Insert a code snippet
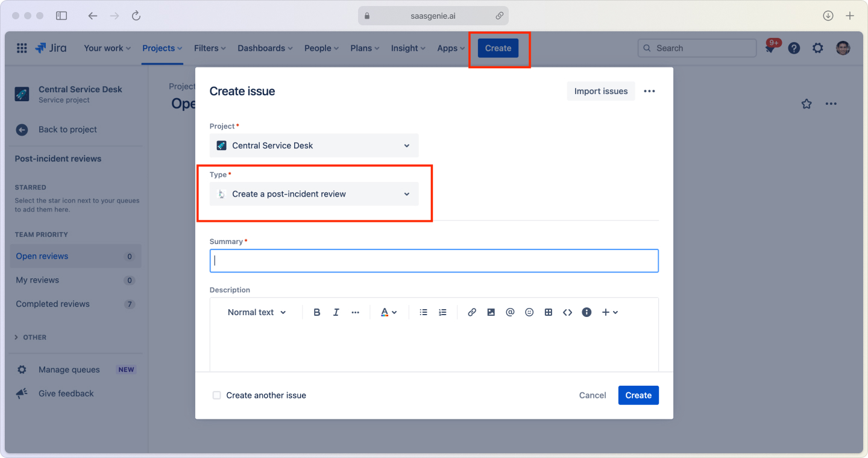The height and width of the screenshot is (458, 868). [567, 312]
